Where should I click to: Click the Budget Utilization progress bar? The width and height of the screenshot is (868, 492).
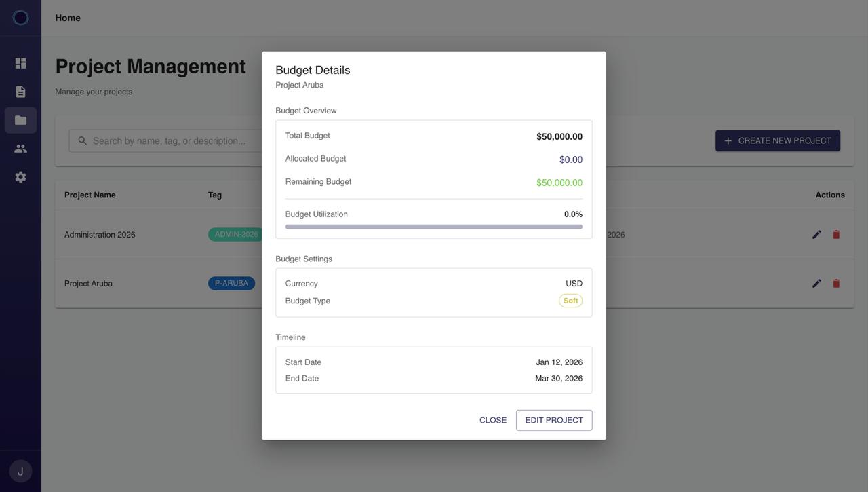[434, 227]
